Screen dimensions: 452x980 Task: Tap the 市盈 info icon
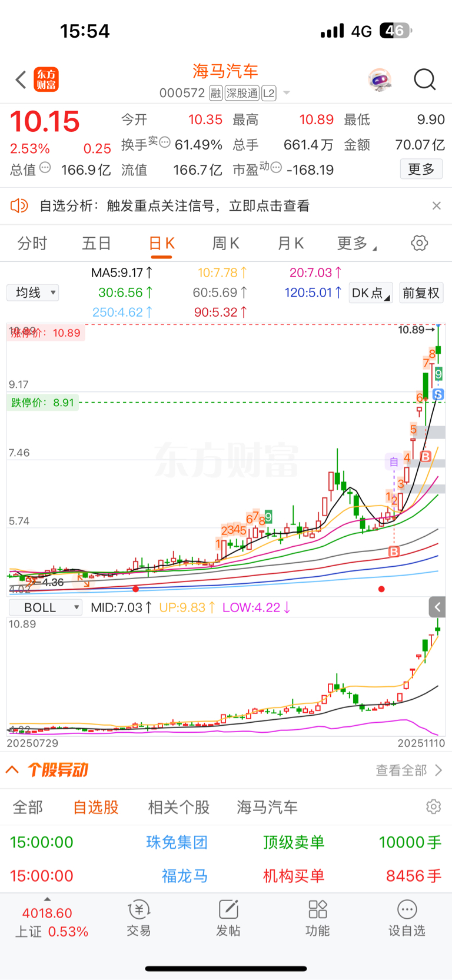pyautogui.click(x=275, y=168)
